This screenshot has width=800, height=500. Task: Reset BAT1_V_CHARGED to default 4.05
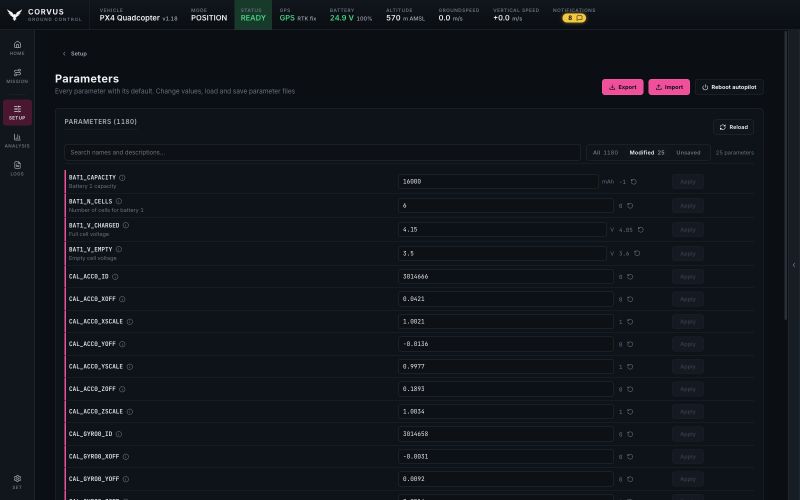(x=640, y=230)
